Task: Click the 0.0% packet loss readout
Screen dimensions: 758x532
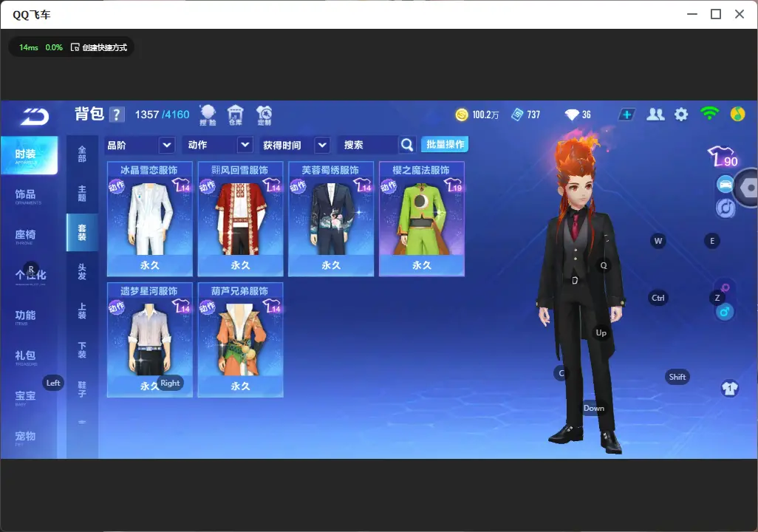Action: [x=54, y=47]
